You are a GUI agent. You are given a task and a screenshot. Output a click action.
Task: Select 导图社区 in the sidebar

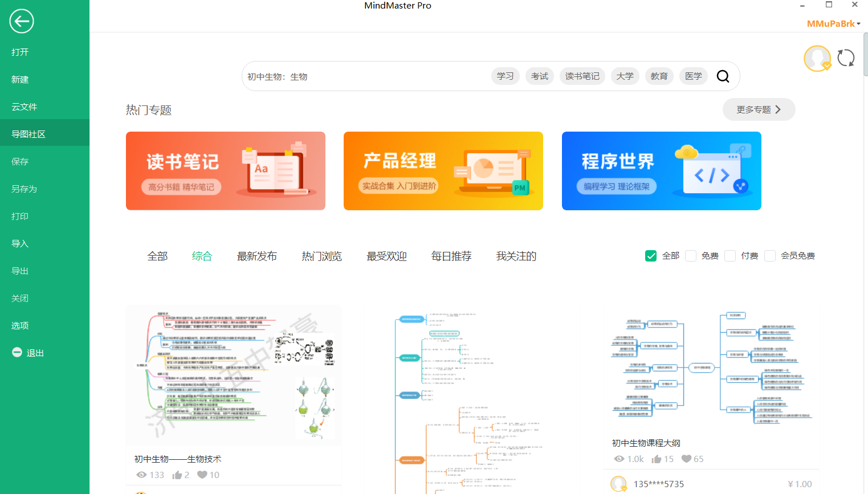(x=44, y=134)
